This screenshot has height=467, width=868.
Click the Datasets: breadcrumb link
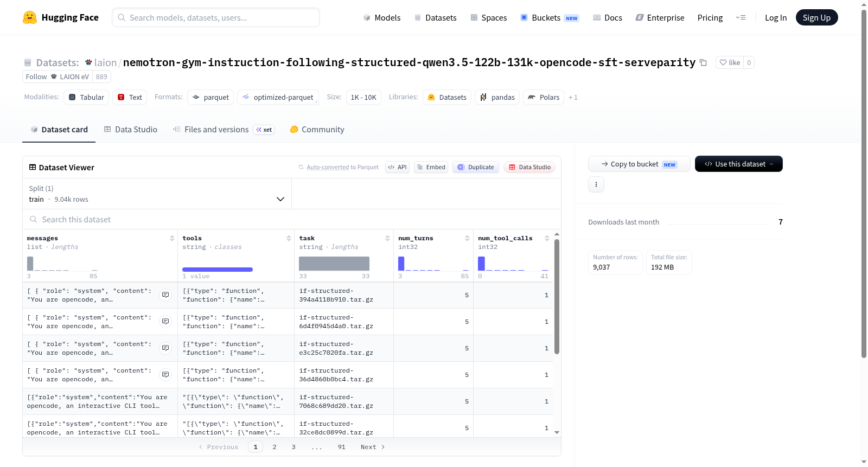57,62
